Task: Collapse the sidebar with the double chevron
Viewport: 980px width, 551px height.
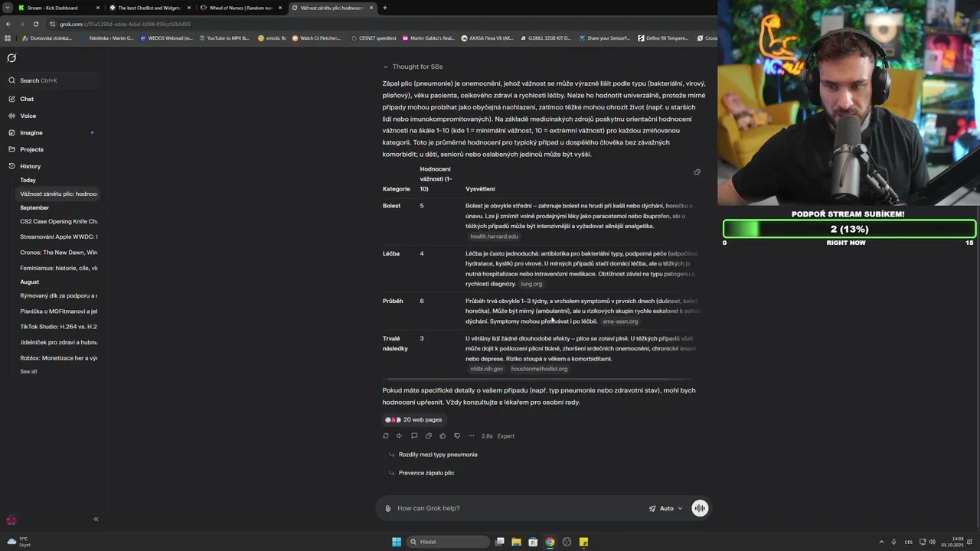Action: tap(96, 519)
